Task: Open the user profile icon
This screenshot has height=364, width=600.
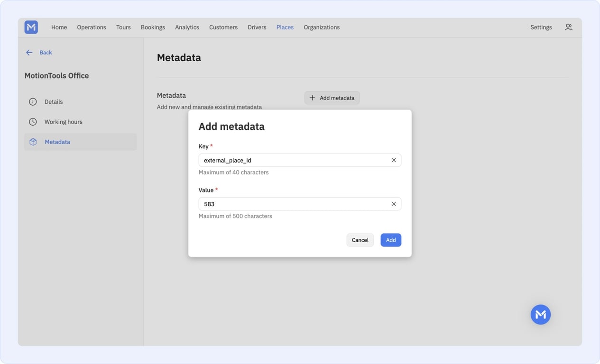Action: tap(569, 27)
